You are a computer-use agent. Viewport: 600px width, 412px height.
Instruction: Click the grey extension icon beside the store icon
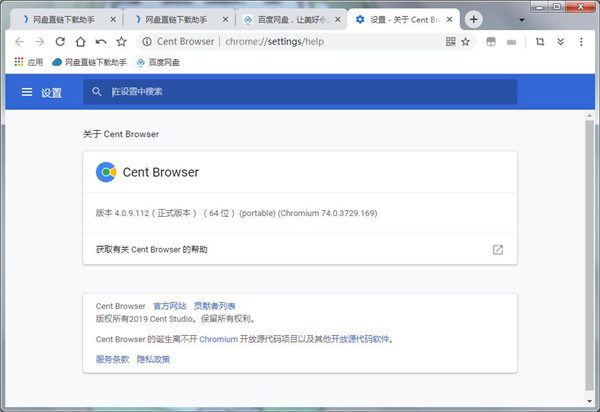pyautogui.click(x=511, y=42)
